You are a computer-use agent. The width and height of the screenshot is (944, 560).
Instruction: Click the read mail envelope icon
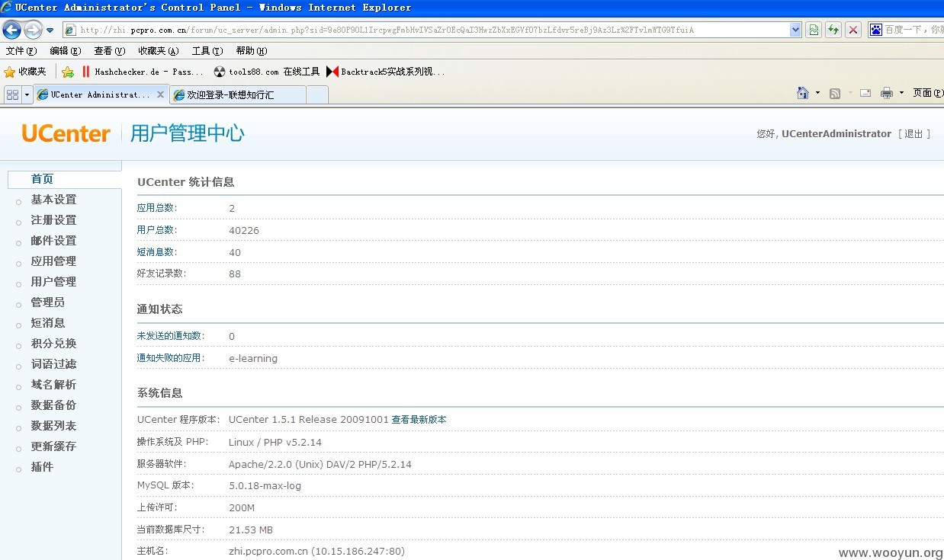[865, 93]
